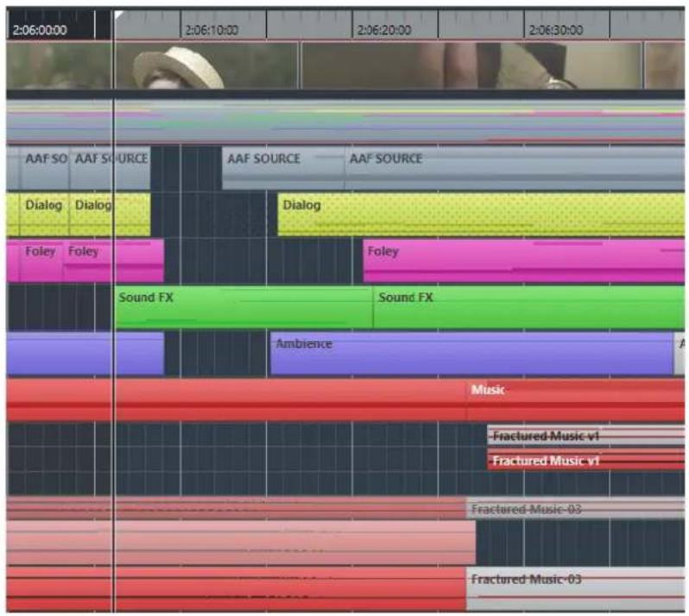Viewport: 689px width, 616px height.
Task: Click the 2:06:20:00 timecode ruler mark
Action: [383, 30]
